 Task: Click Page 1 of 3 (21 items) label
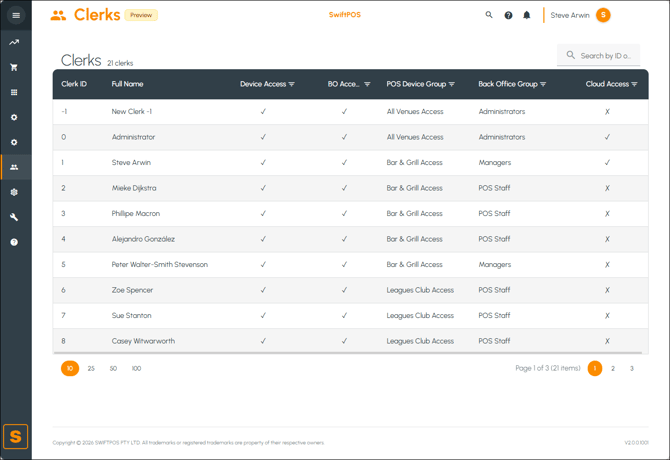click(548, 368)
